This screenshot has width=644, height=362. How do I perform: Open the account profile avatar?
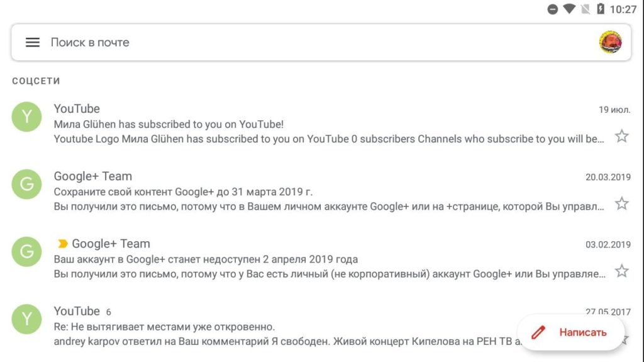[x=610, y=42]
